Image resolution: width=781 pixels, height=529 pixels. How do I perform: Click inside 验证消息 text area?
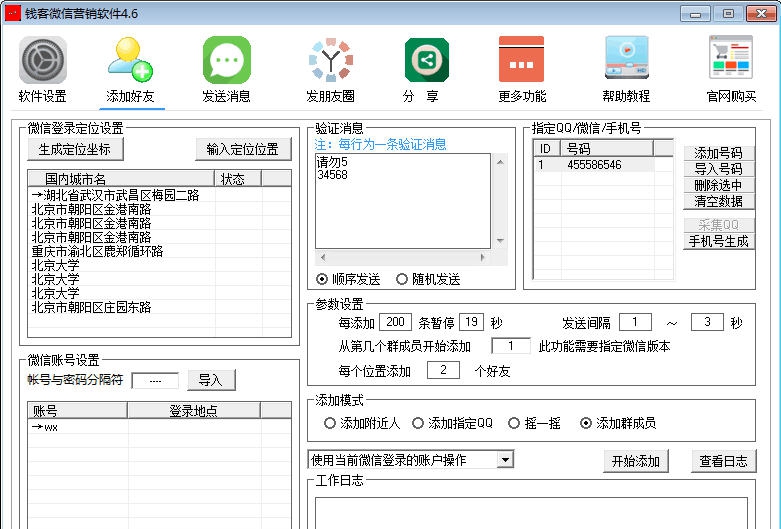coord(403,201)
